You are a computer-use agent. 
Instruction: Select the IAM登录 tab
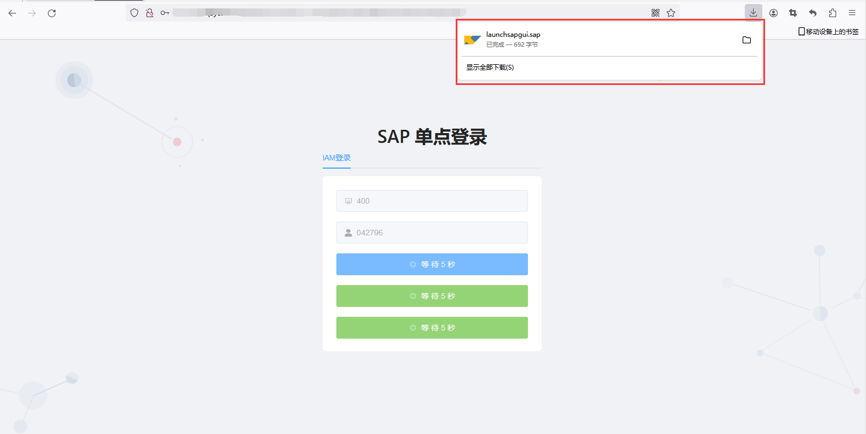(336, 158)
